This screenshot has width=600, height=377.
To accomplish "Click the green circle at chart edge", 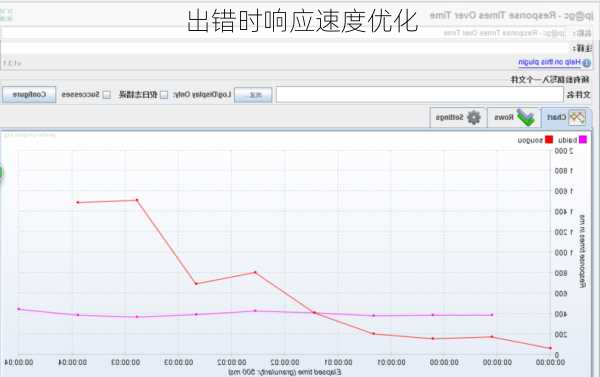I will coord(1,173).
